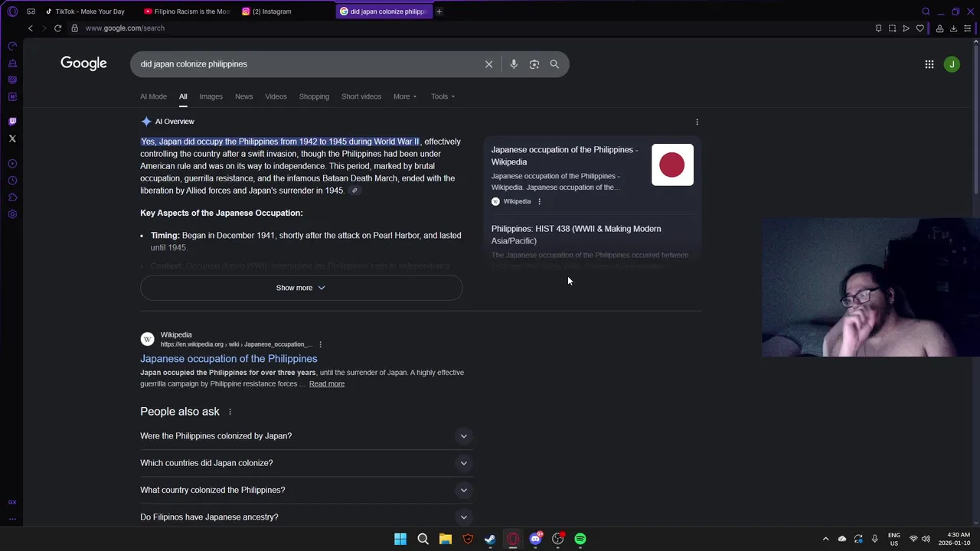Open Settings gear in the Opera sidebar
This screenshot has width=980, height=551.
pos(12,214)
